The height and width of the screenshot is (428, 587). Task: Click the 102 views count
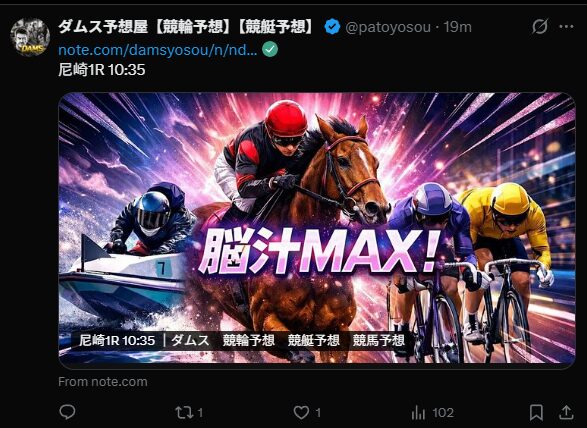pyautogui.click(x=443, y=413)
